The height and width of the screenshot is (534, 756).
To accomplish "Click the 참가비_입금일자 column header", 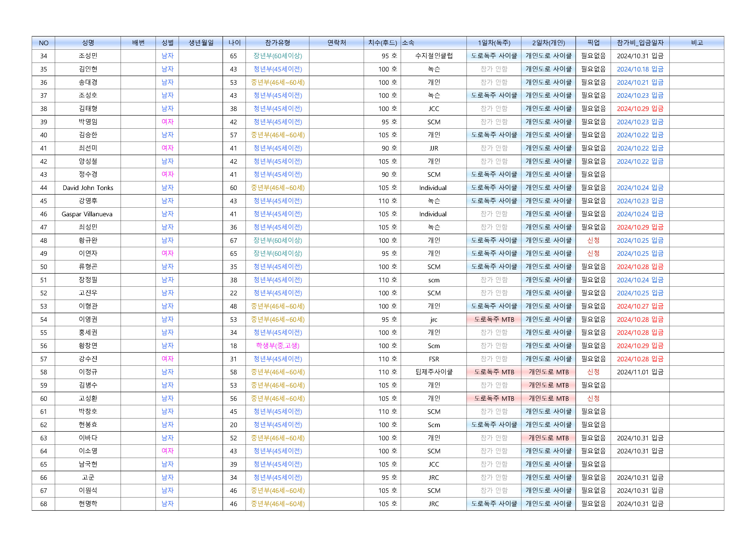I will tap(640, 43).
